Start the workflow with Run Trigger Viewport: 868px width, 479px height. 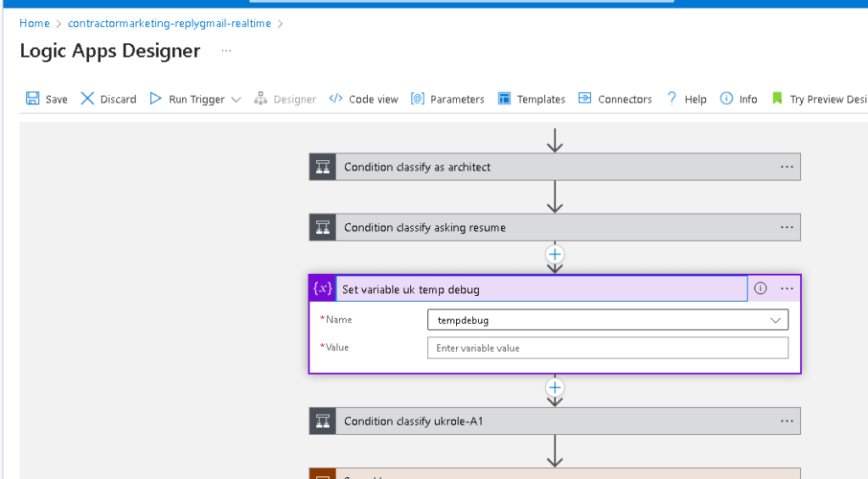click(188, 99)
